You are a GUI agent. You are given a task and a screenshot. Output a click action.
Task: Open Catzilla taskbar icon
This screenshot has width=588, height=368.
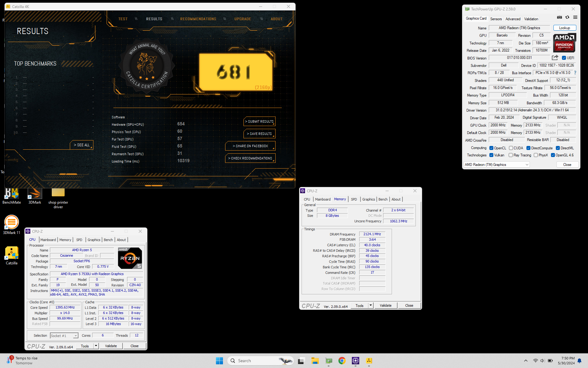pyautogui.click(x=369, y=361)
